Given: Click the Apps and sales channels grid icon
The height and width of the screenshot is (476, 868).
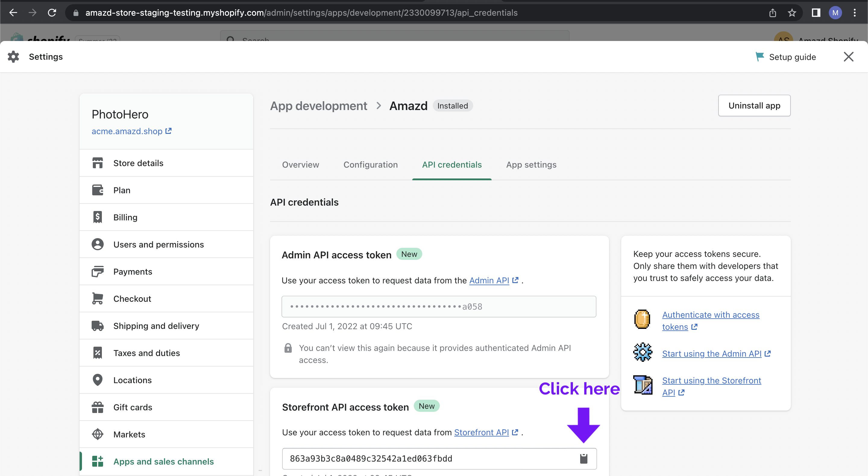Looking at the screenshot, I should pyautogui.click(x=97, y=461).
